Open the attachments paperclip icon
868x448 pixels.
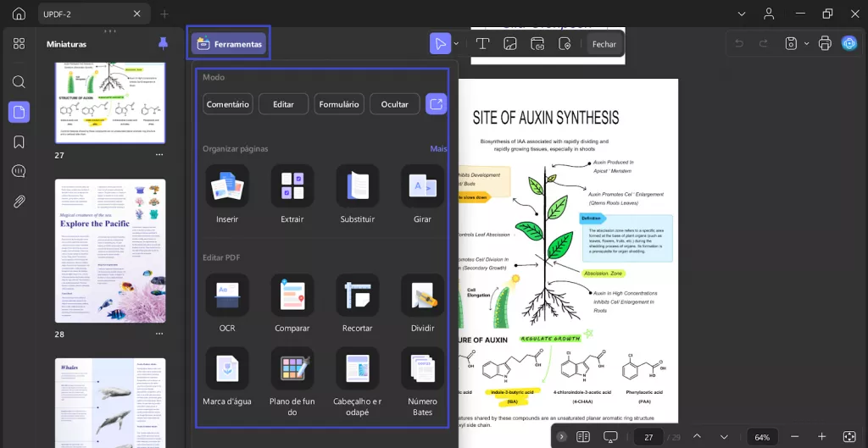coord(19,202)
